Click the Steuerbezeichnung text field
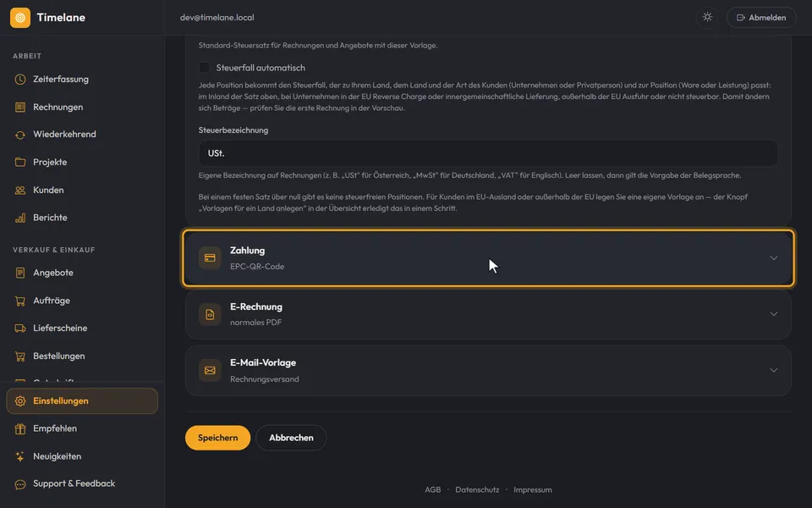 coord(488,153)
